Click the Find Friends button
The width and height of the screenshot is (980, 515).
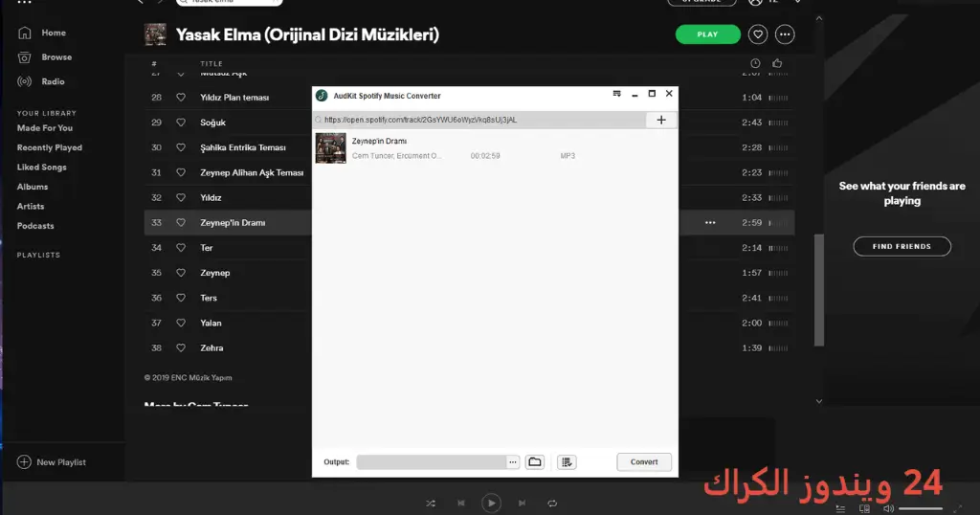coord(902,246)
